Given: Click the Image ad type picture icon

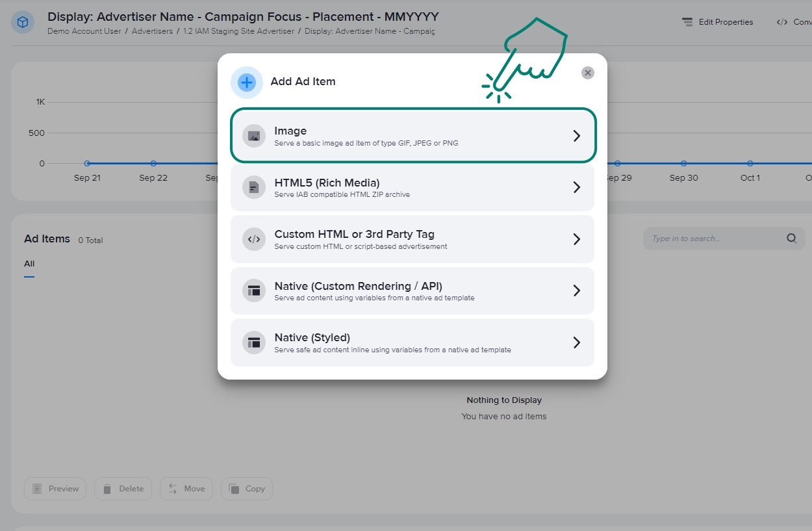Looking at the screenshot, I should [254, 136].
